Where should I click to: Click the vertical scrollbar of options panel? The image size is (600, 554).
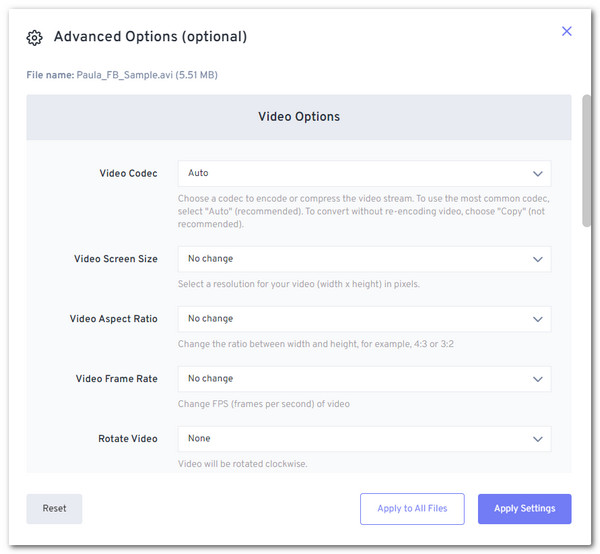pos(586,161)
